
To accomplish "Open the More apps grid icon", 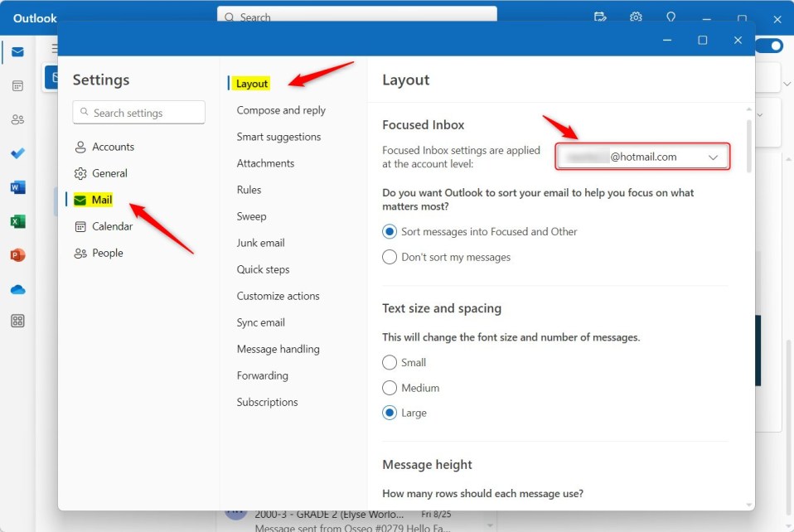I will (17, 321).
